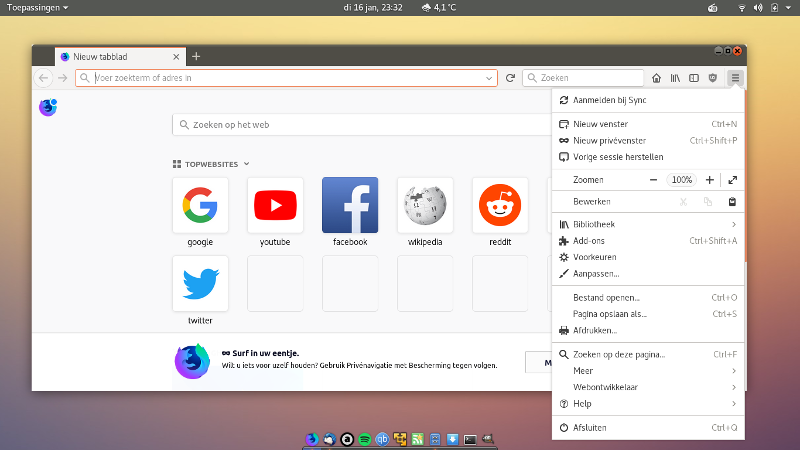Image resolution: width=800 pixels, height=450 pixels.
Task: Select Aanmelden bij Sync
Action: click(x=648, y=100)
